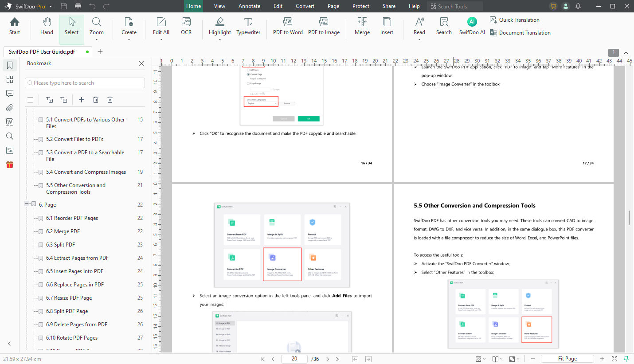Viewport: 634px width, 364px height.
Task: Click Quick Translation
Action: [515, 20]
